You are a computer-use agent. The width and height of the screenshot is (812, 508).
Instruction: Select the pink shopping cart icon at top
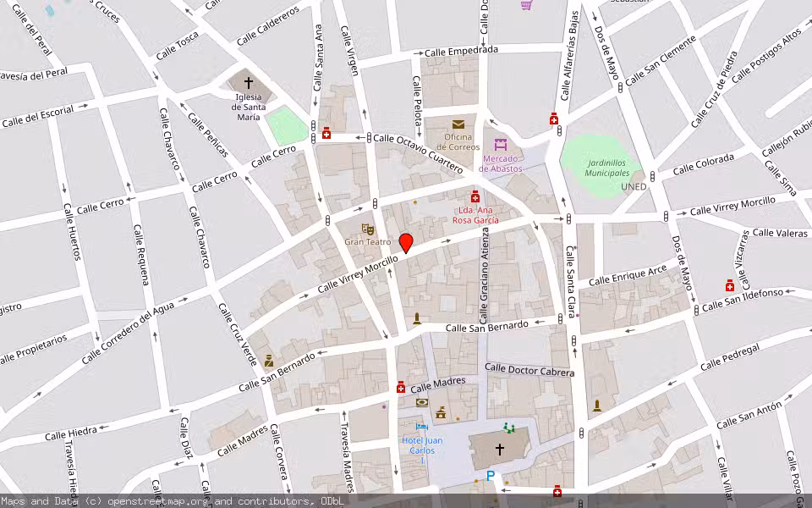tap(527, 5)
